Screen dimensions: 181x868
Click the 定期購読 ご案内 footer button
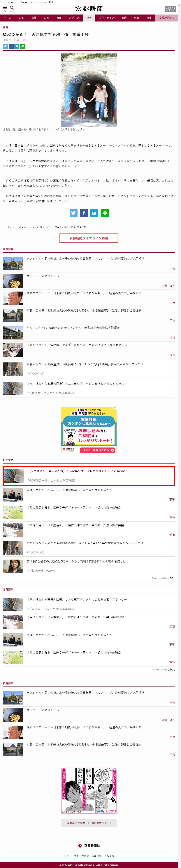76,823
